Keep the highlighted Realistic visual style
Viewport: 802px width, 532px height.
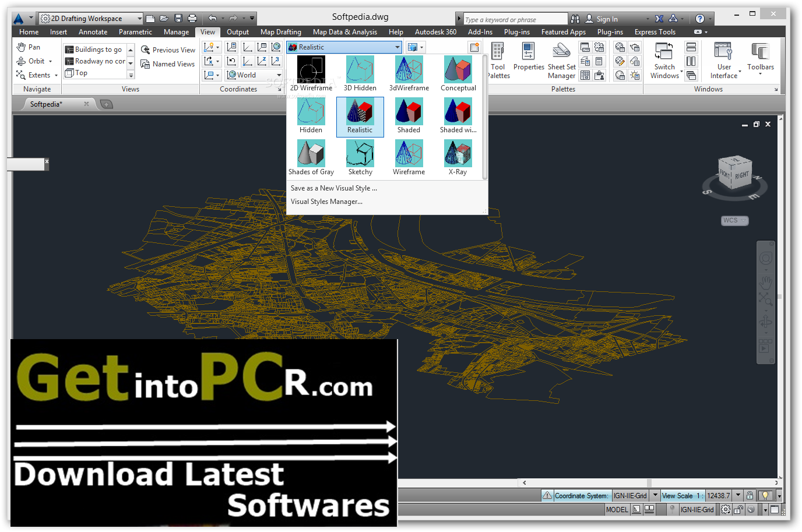click(360, 117)
